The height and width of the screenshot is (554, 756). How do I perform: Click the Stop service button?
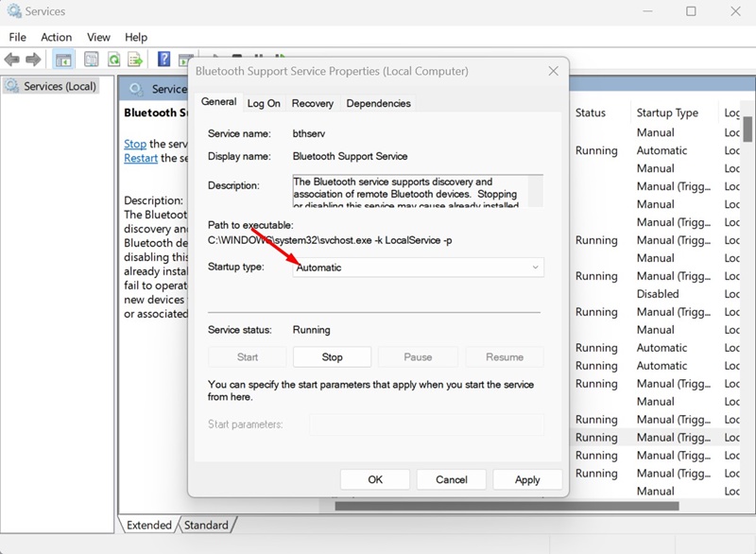coord(333,357)
